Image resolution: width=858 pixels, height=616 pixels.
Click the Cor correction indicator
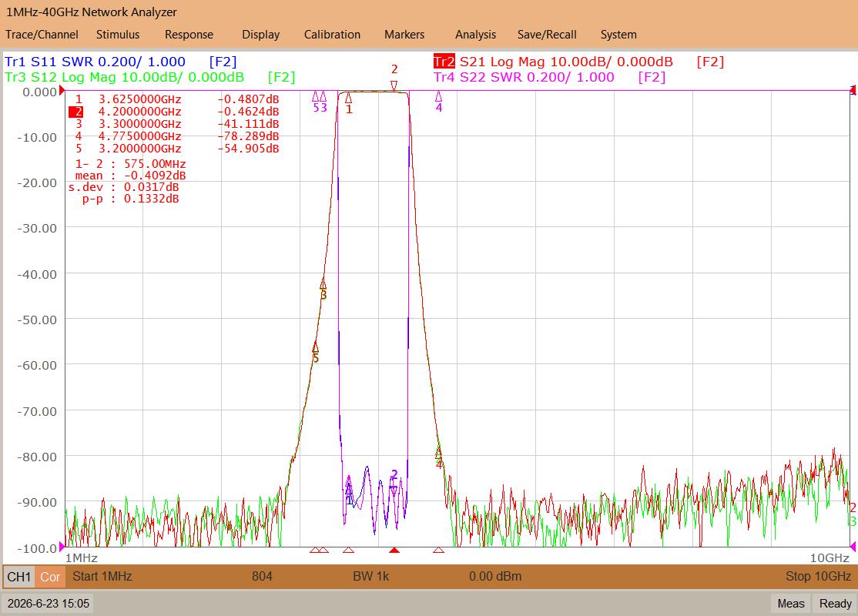pyautogui.click(x=50, y=577)
